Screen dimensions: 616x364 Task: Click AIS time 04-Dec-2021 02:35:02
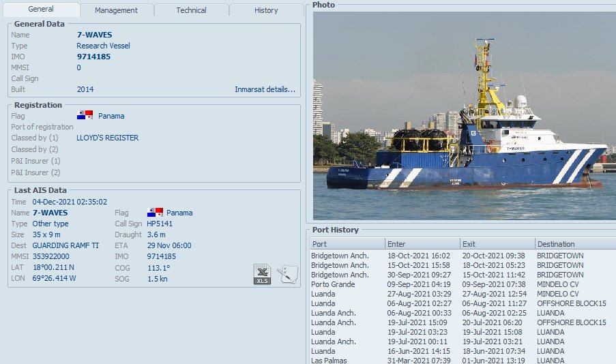70,202
